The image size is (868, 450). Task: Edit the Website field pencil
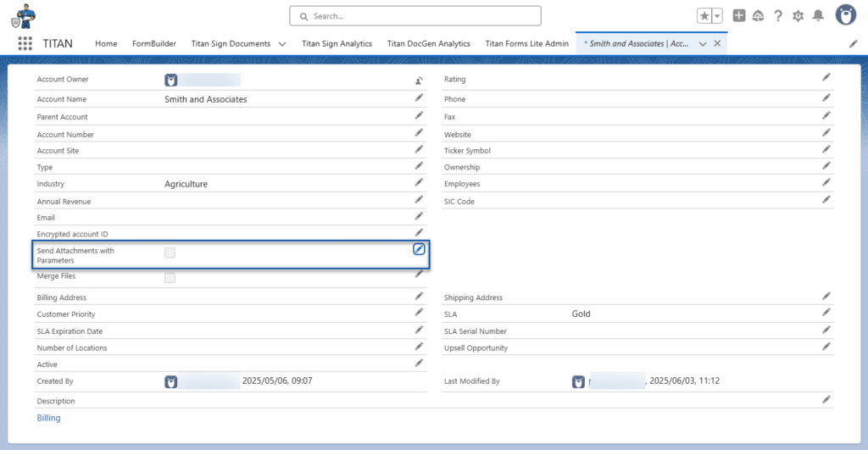pos(826,133)
